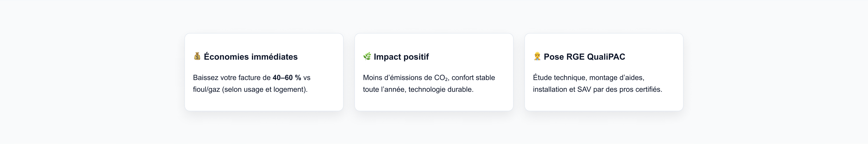Click the money bag icon
The width and height of the screenshot is (868, 144).
point(197,56)
